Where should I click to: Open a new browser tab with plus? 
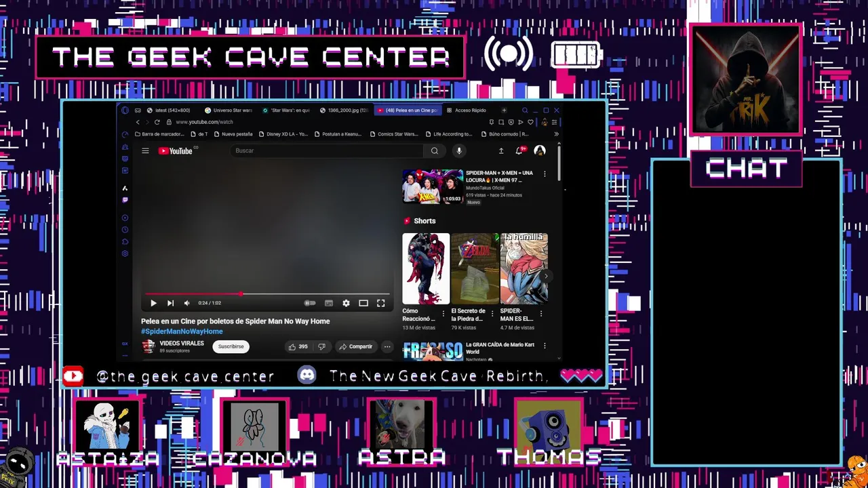click(504, 110)
